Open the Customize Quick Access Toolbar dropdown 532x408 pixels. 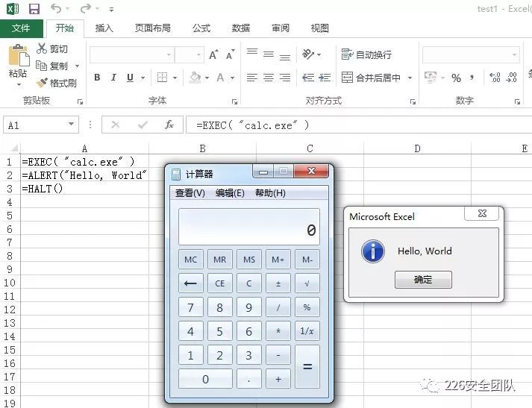[x=111, y=10]
